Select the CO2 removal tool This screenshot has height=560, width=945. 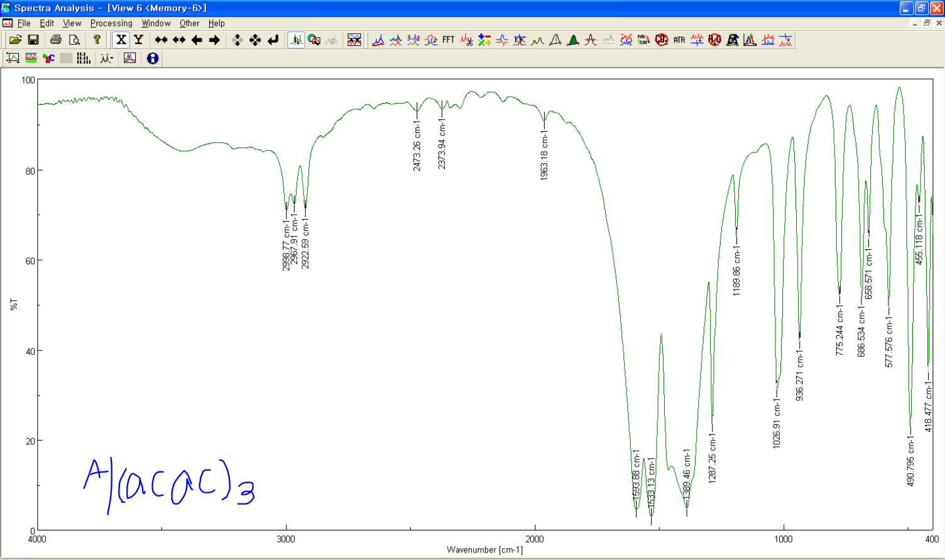[x=663, y=40]
